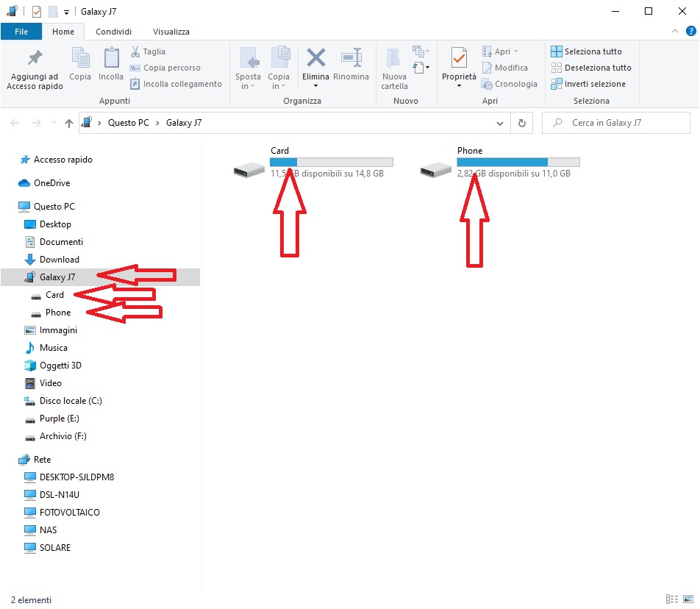Click the quick access New folder icon
Screen dimensions: 700x609
[x=53, y=12]
